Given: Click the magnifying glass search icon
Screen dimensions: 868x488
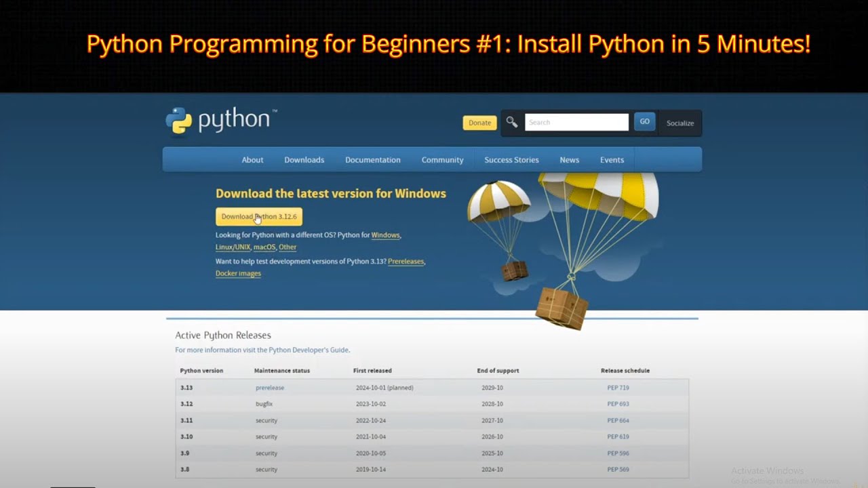Looking at the screenshot, I should 512,122.
